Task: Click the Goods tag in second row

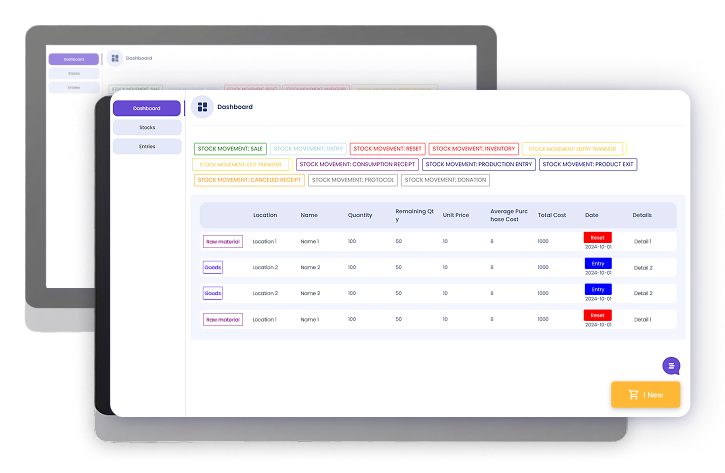Action: point(213,267)
